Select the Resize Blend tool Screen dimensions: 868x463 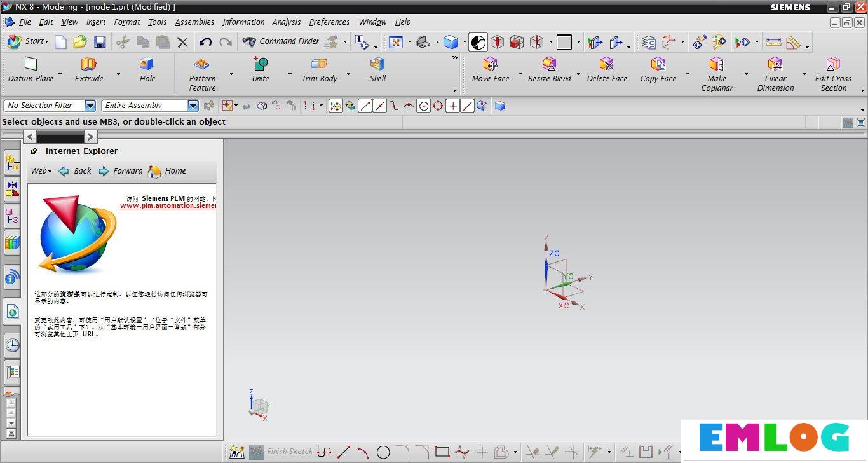click(x=550, y=70)
